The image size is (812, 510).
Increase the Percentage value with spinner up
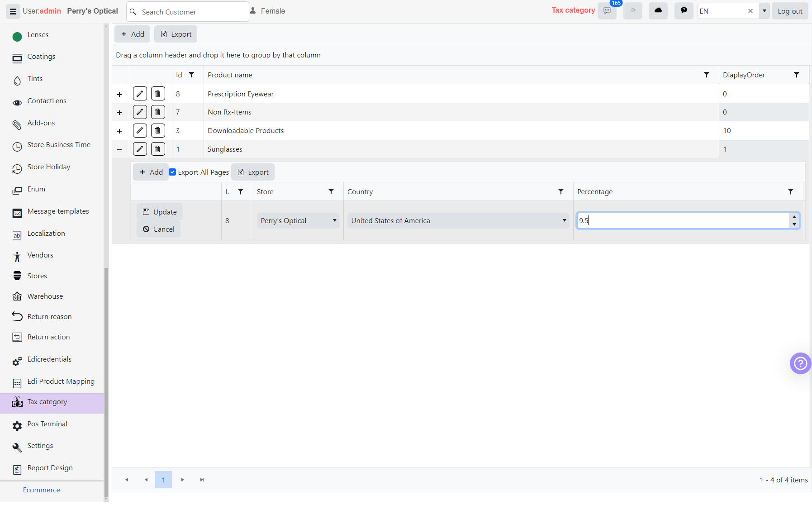794,217
